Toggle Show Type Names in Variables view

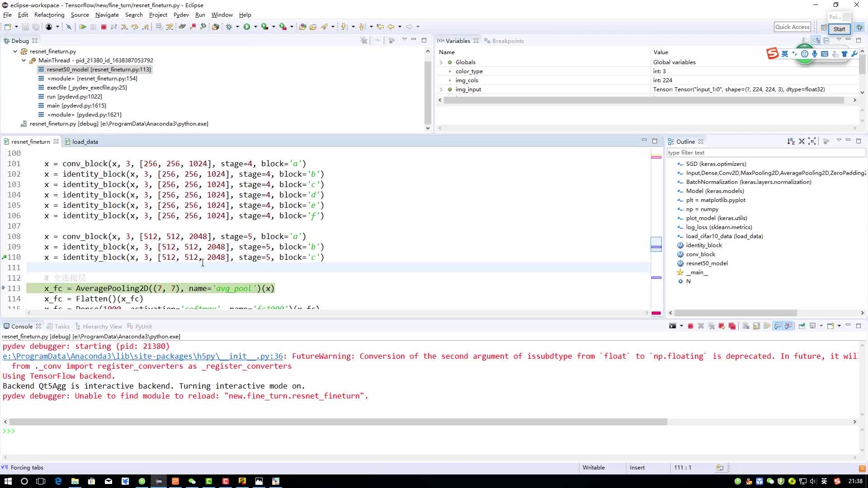pyautogui.click(x=805, y=41)
